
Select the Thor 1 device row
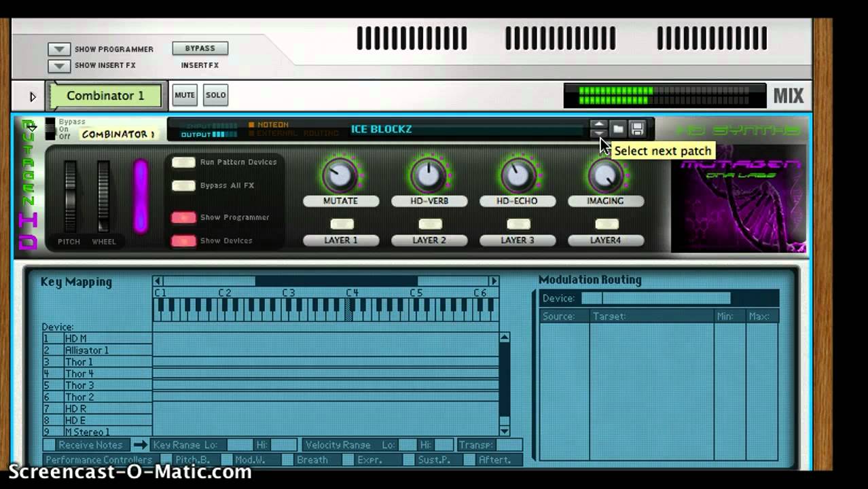(x=97, y=362)
